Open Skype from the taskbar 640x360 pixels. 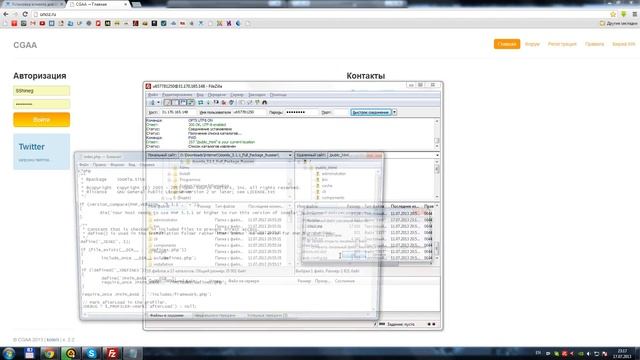coord(91,353)
